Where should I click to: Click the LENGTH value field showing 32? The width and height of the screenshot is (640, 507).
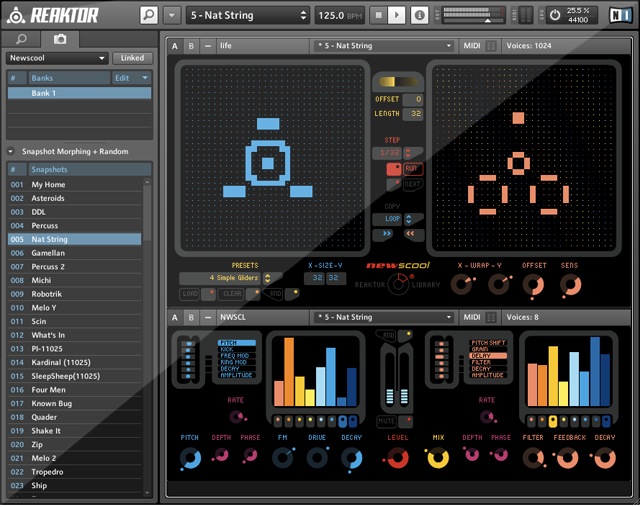413,114
